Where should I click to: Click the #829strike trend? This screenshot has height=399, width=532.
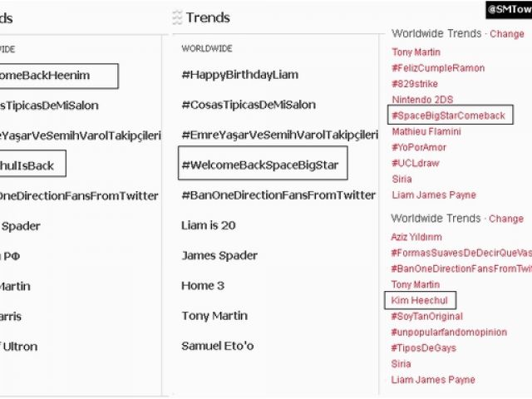coord(414,84)
